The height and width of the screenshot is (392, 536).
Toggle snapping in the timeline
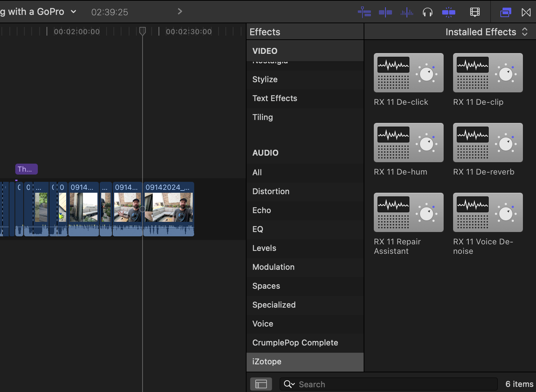(x=385, y=12)
